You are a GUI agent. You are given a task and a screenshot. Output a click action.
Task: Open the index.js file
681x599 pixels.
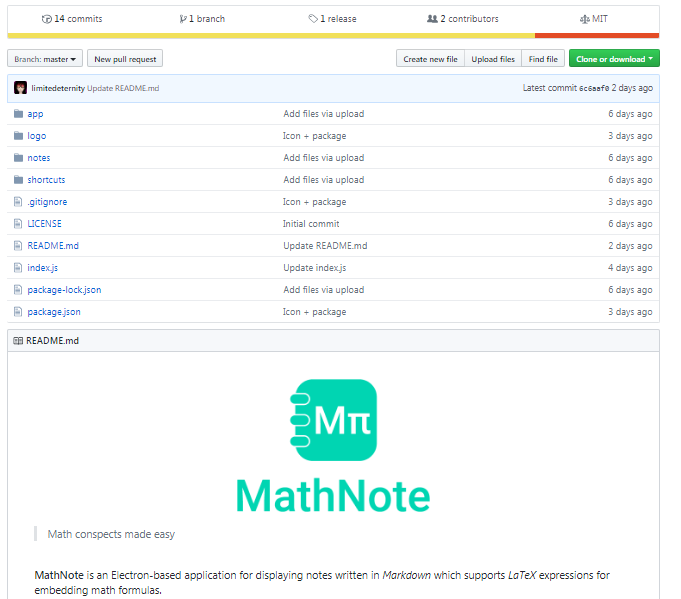coord(43,268)
